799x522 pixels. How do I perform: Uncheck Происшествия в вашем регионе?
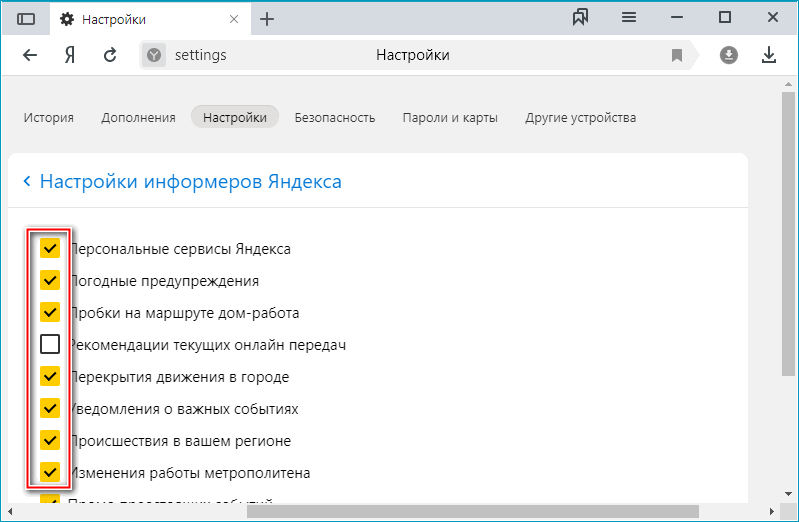(x=50, y=440)
